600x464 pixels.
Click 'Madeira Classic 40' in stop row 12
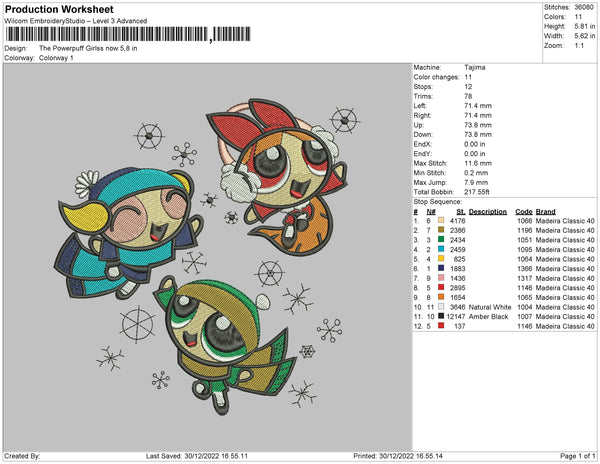(x=565, y=326)
